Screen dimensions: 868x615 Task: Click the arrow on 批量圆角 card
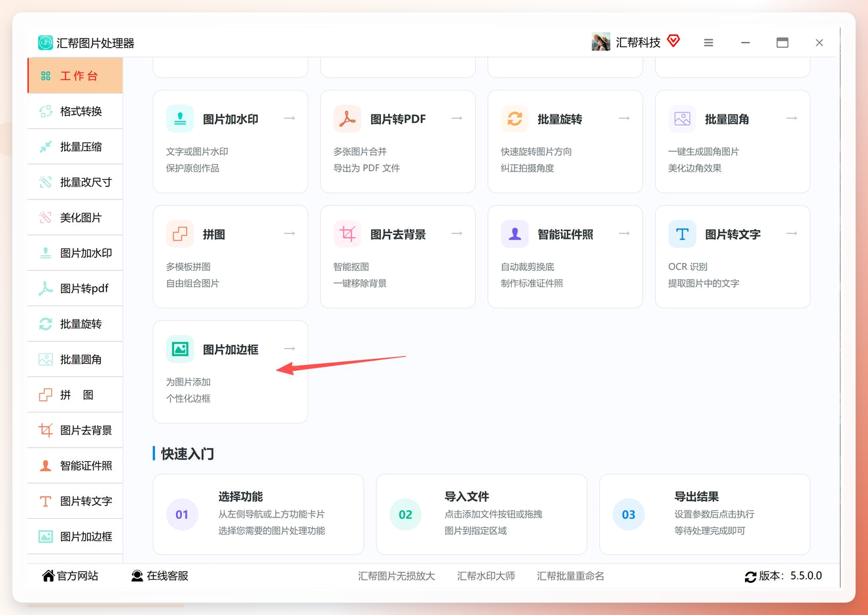791,118
